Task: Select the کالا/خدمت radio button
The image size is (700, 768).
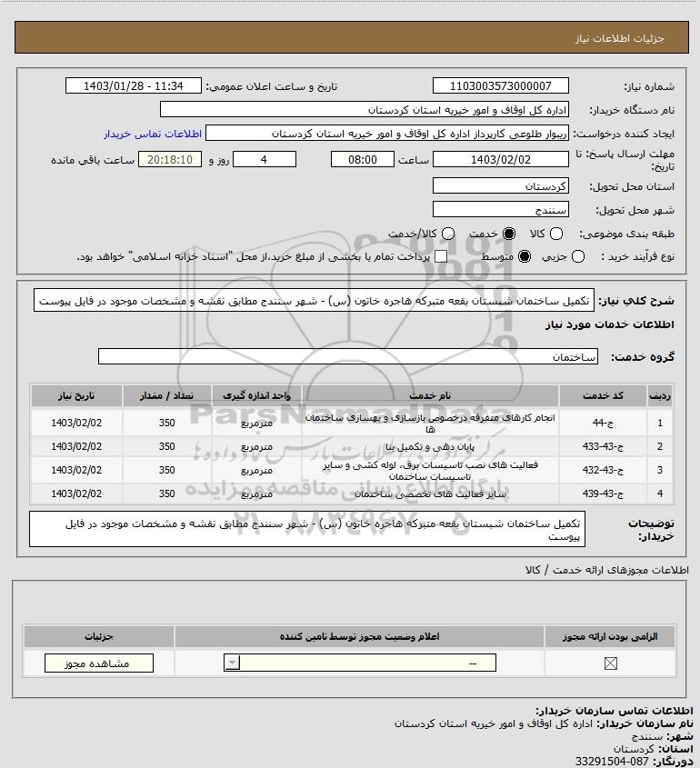Action: coord(447,234)
